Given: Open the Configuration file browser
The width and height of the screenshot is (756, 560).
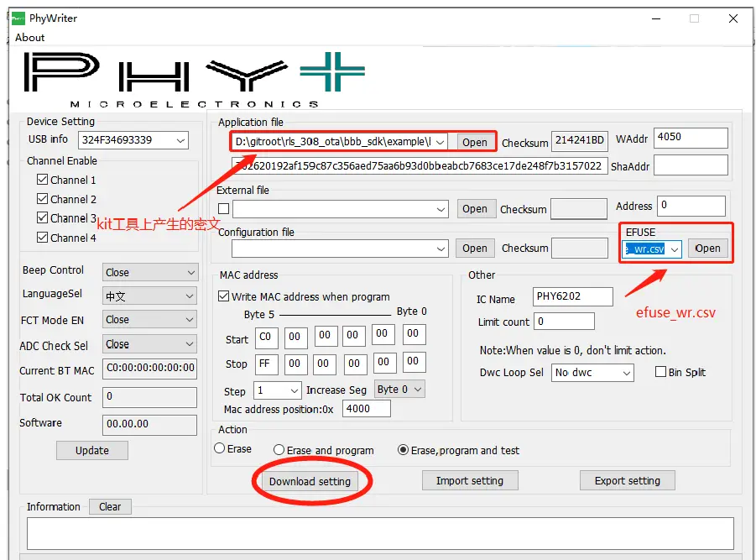Looking at the screenshot, I should (x=475, y=248).
